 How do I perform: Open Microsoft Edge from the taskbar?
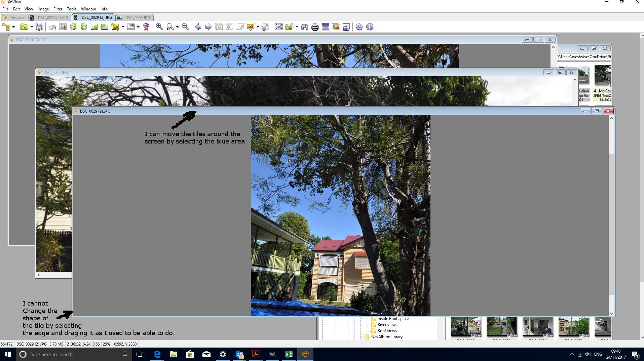click(157, 354)
